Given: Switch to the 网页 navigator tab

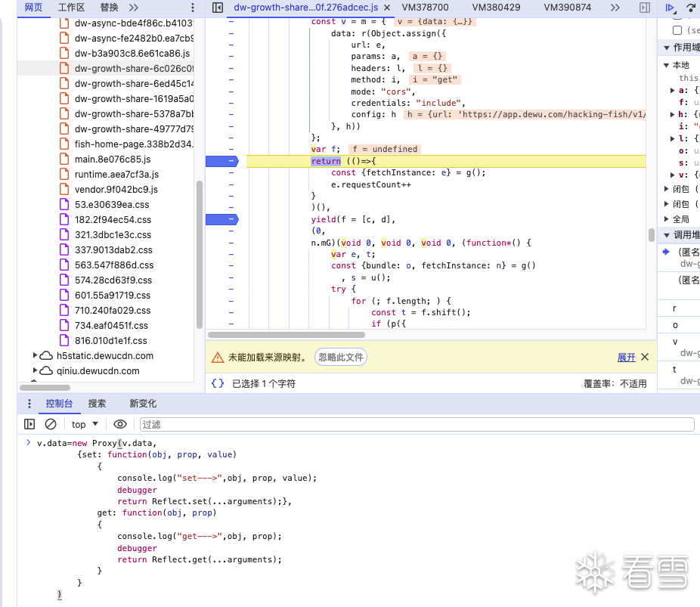Looking at the screenshot, I should [33, 8].
